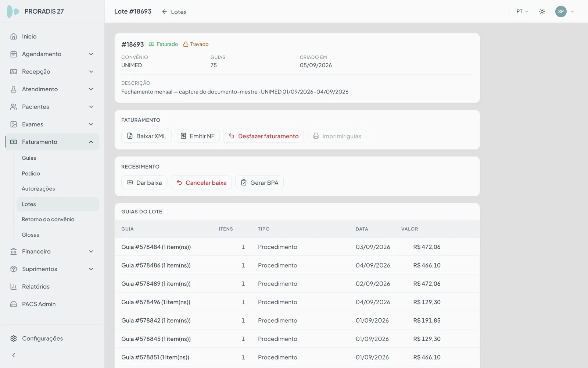Expand the Exames menu chevron

point(91,124)
